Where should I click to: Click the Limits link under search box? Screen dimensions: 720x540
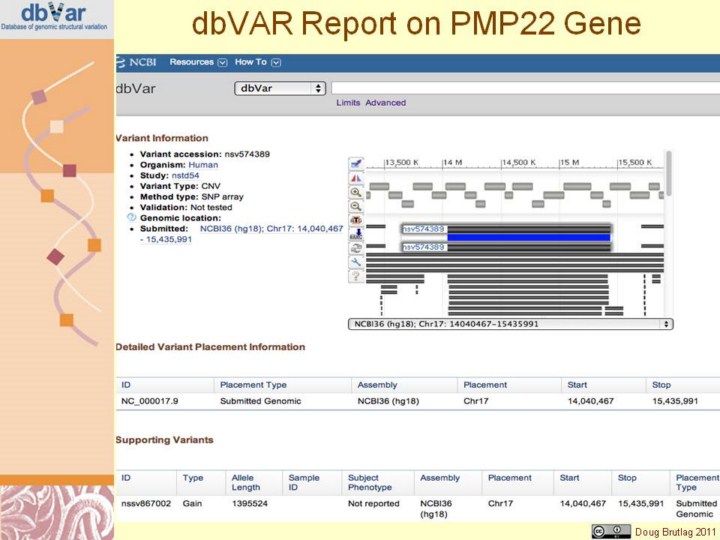(x=348, y=103)
